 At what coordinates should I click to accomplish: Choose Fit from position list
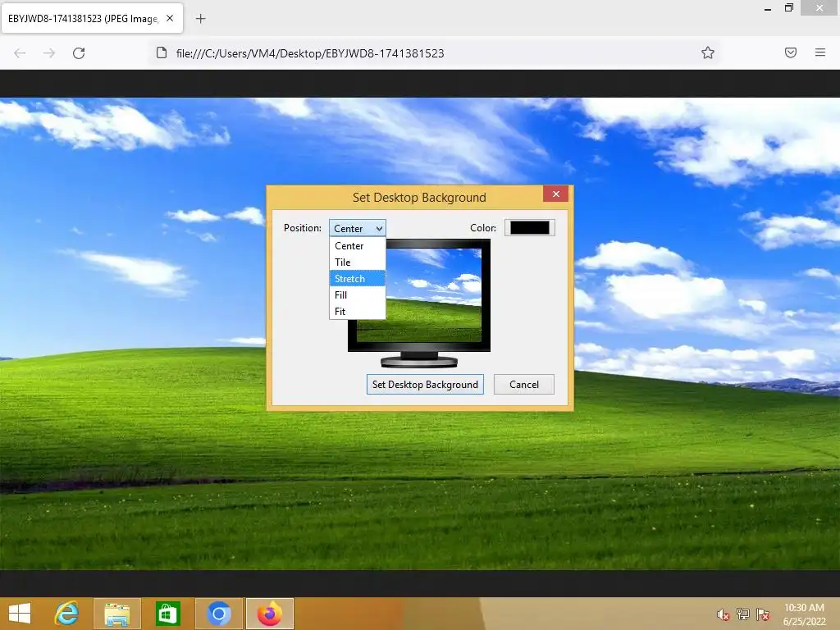358,311
